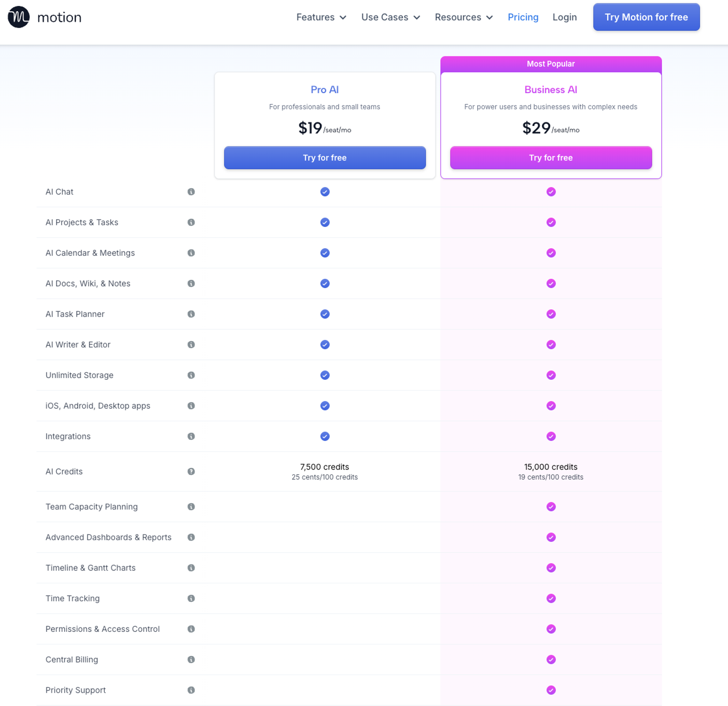Show info for AI Calendar & Meetings
Screen dimensions: 728x706
click(191, 253)
